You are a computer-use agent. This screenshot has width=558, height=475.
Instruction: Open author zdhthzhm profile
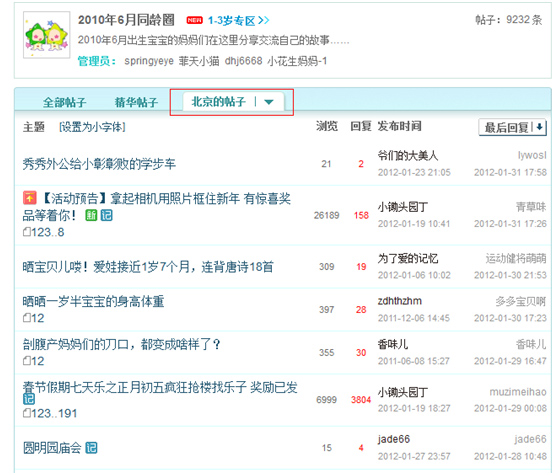[x=400, y=301]
